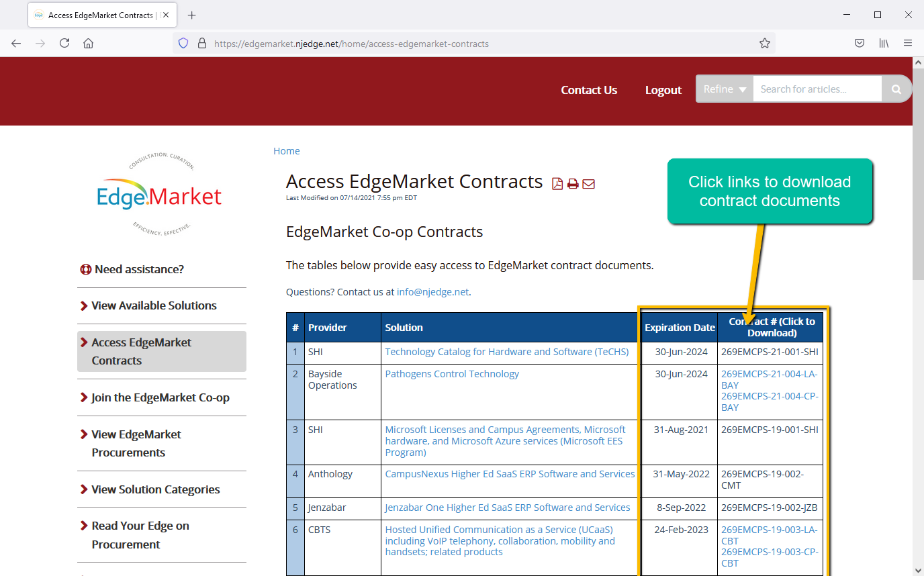Click the Expiration Date column header

(x=680, y=328)
